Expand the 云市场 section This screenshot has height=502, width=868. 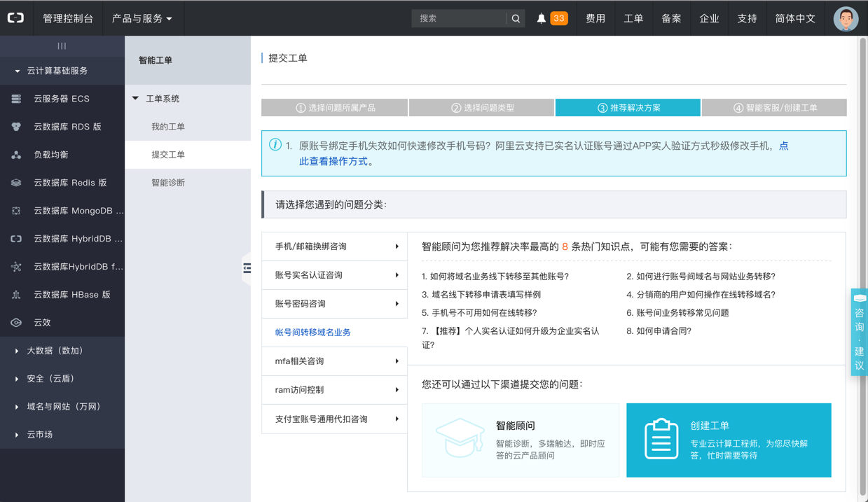tap(62, 435)
